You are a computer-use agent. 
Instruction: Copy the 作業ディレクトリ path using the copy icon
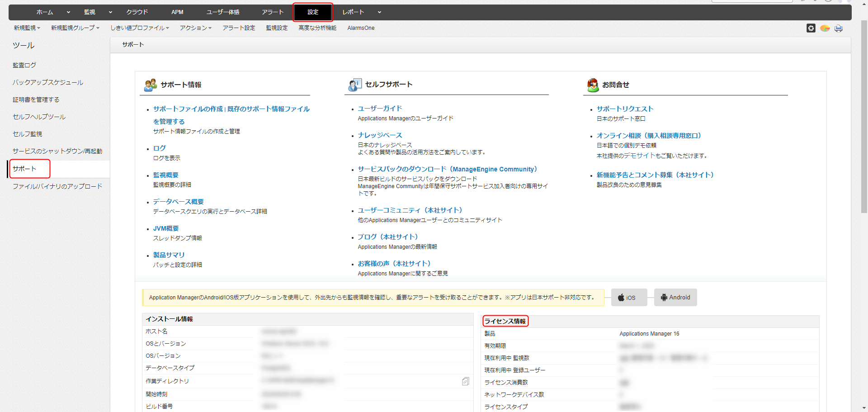pos(465,381)
